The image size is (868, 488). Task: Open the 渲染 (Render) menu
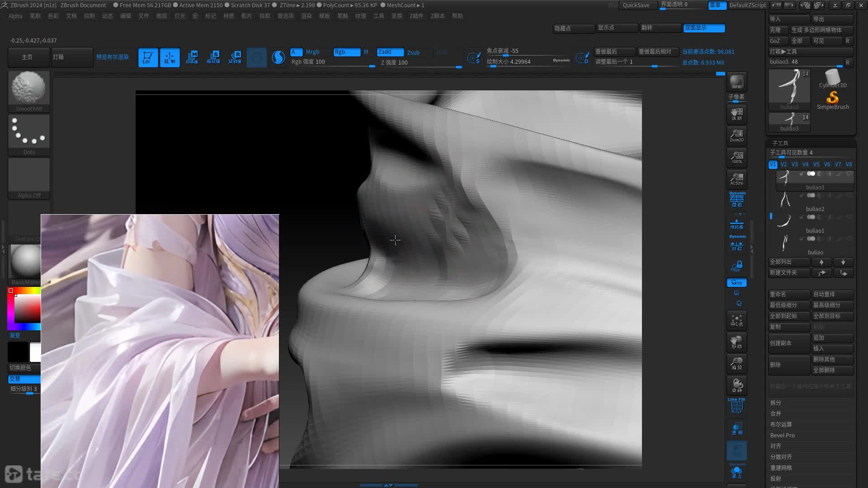(x=307, y=16)
